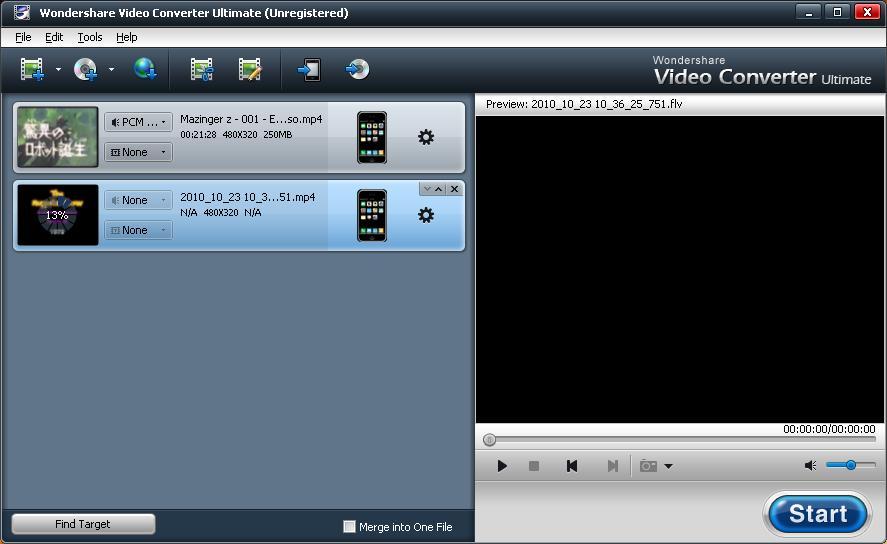Maximize the Video Converter window
This screenshot has width=887, height=544.
pyautogui.click(x=838, y=12)
